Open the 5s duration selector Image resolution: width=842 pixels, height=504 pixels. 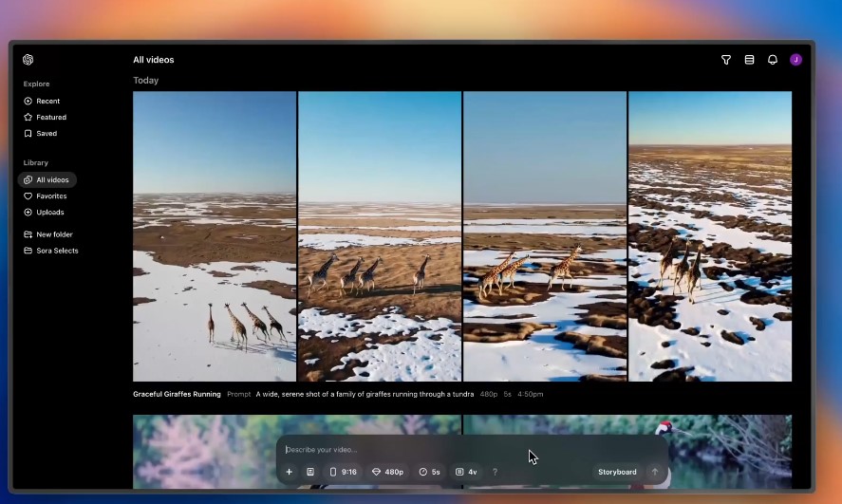(430, 472)
